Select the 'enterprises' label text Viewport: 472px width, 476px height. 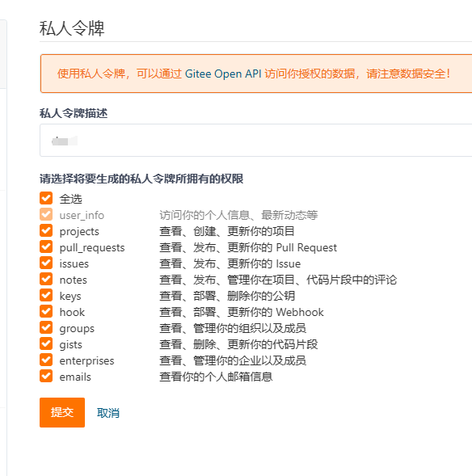pos(86,361)
